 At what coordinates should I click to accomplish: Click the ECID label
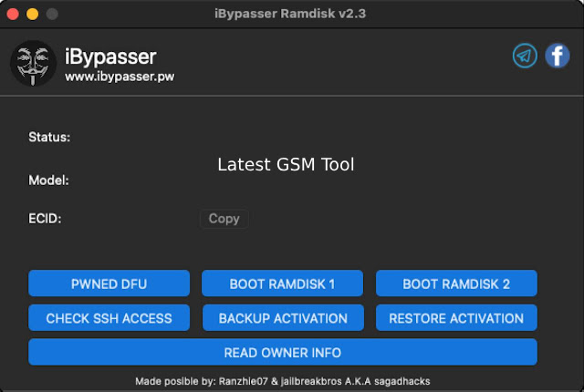[45, 219]
